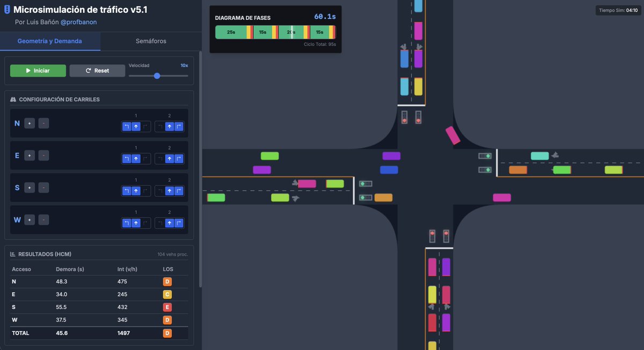Click the traffic light app logo icon

8,10
